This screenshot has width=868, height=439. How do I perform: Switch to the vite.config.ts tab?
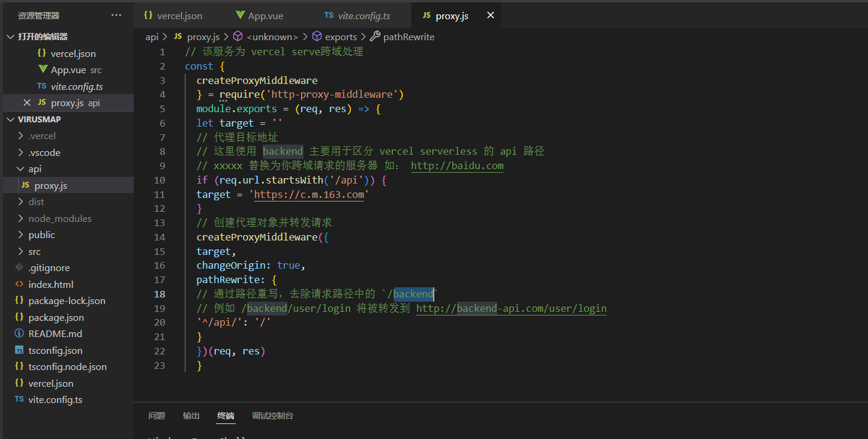tap(363, 16)
